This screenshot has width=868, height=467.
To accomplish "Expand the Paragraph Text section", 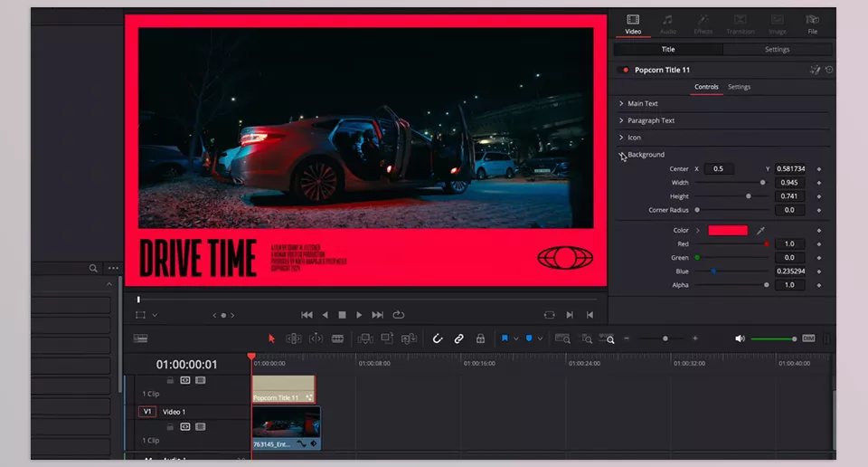I will pos(621,120).
